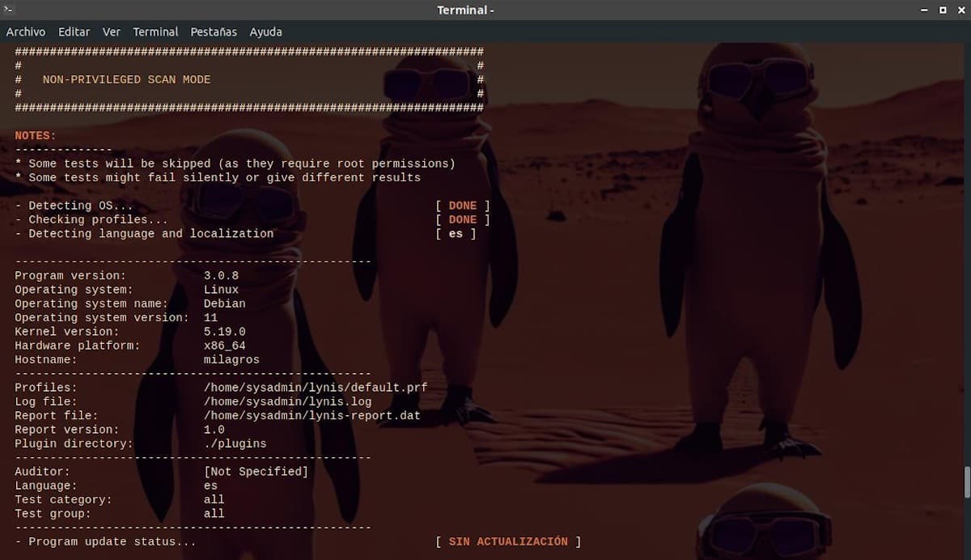Click the vertical scrollbar thumb
971x560 pixels.
[966, 482]
